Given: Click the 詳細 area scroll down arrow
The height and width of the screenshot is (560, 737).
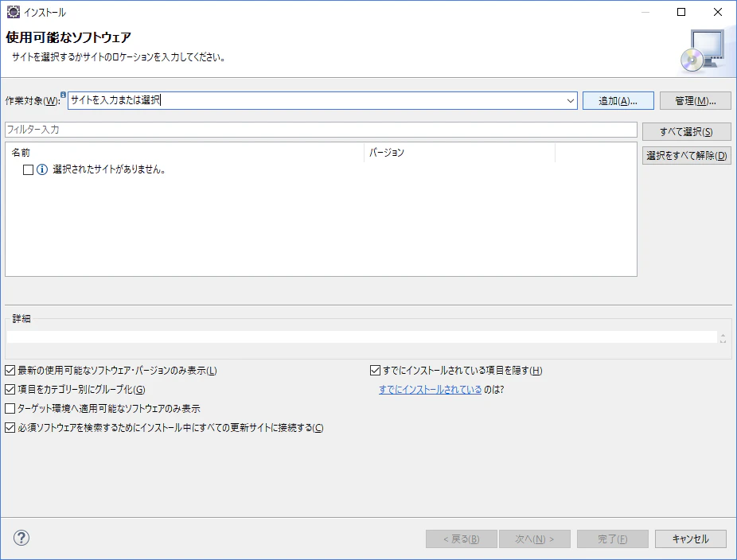Looking at the screenshot, I should [723, 341].
